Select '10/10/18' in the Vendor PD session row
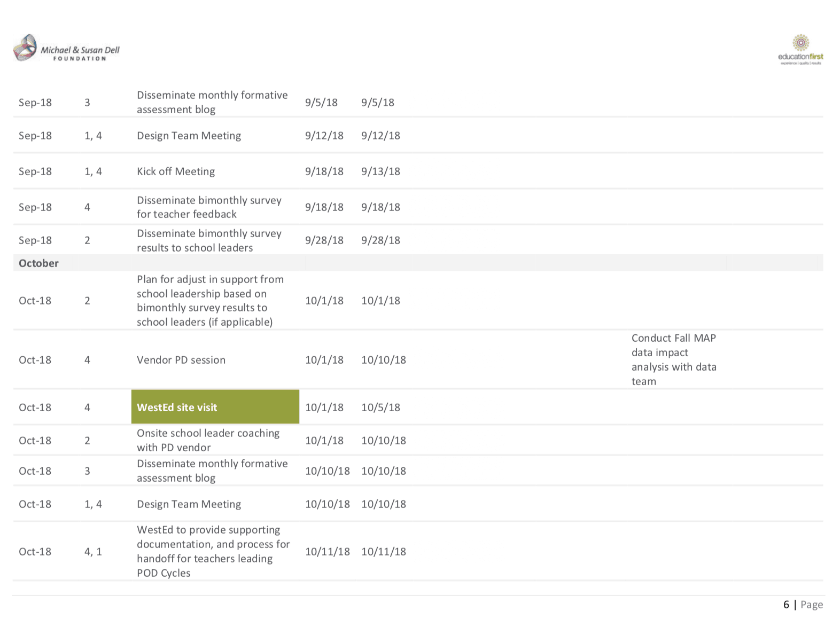Viewport: 840px width, 627px height. pyautogui.click(x=384, y=360)
